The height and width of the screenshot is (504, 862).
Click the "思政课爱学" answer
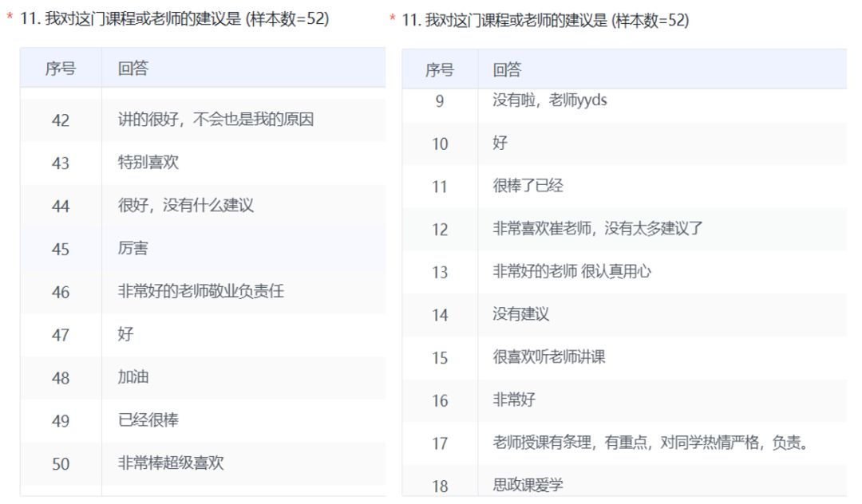(x=528, y=485)
